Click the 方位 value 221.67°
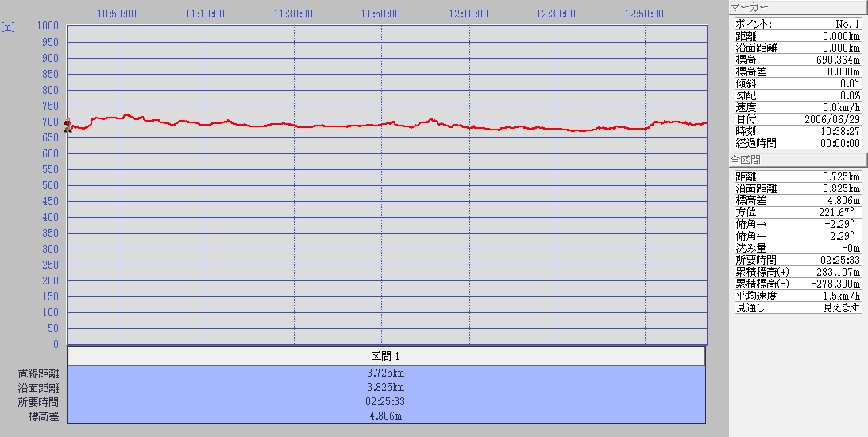The image size is (868, 437). coord(840,212)
